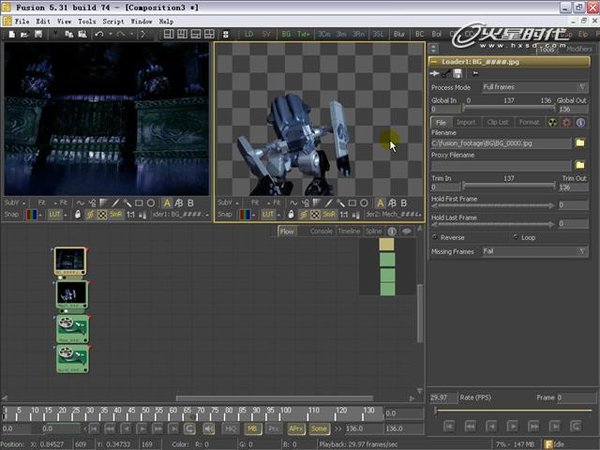Adjust the Trim In range slider

click(x=509, y=186)
